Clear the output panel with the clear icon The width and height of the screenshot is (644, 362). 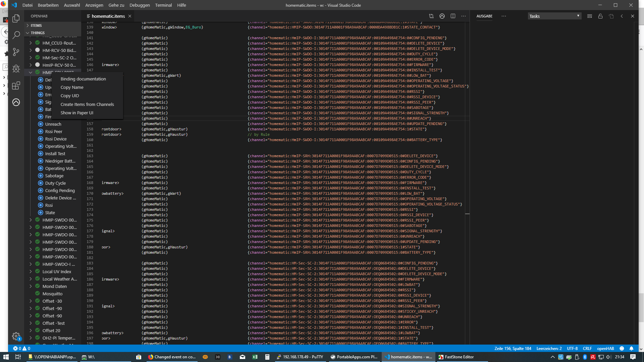click(x=589, y=16)
